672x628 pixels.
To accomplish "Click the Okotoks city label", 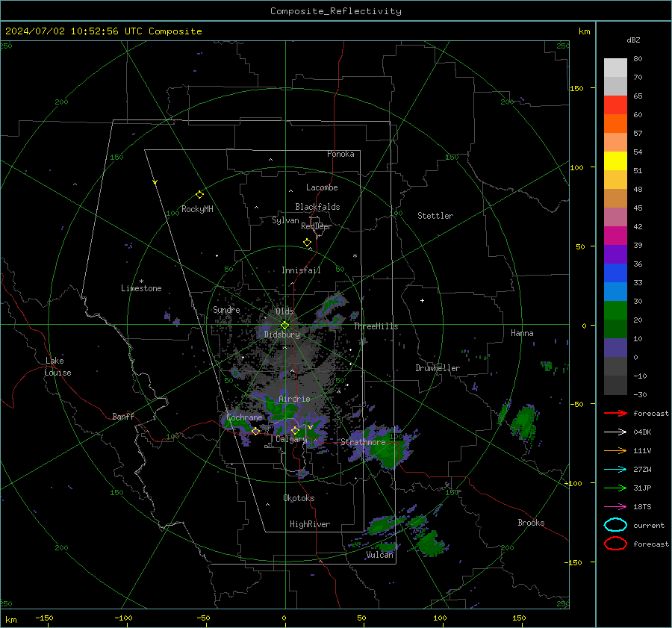I will coord(299,498).
